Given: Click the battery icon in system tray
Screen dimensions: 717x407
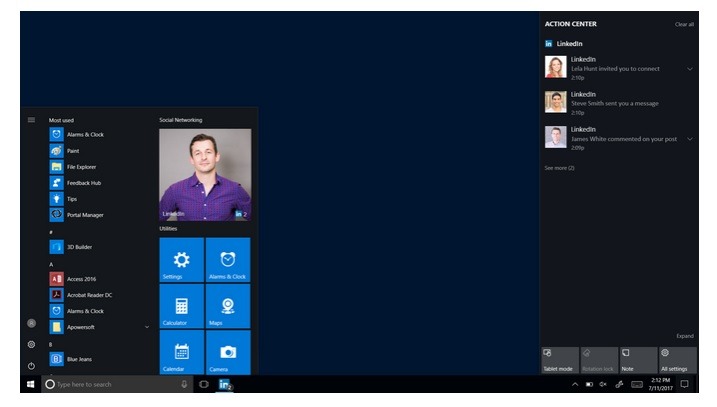Looking at the screenshot, I should (x=589, y=385).
